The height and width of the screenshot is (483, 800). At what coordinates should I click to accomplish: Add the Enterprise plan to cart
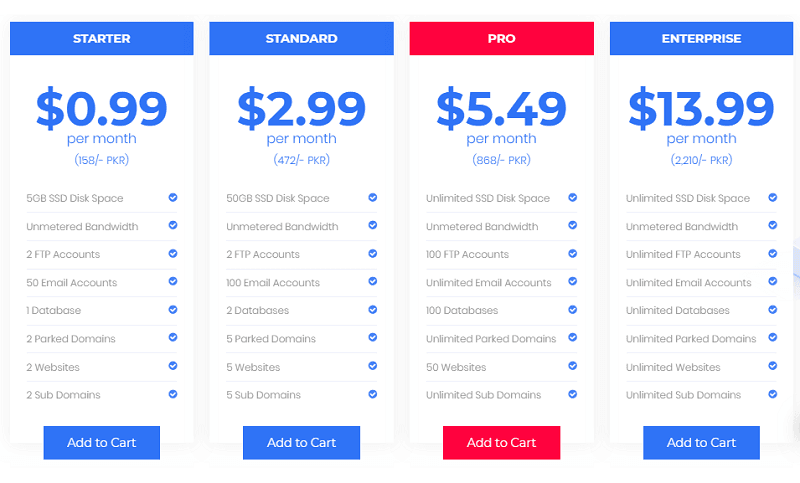click(x=701, y=442)
